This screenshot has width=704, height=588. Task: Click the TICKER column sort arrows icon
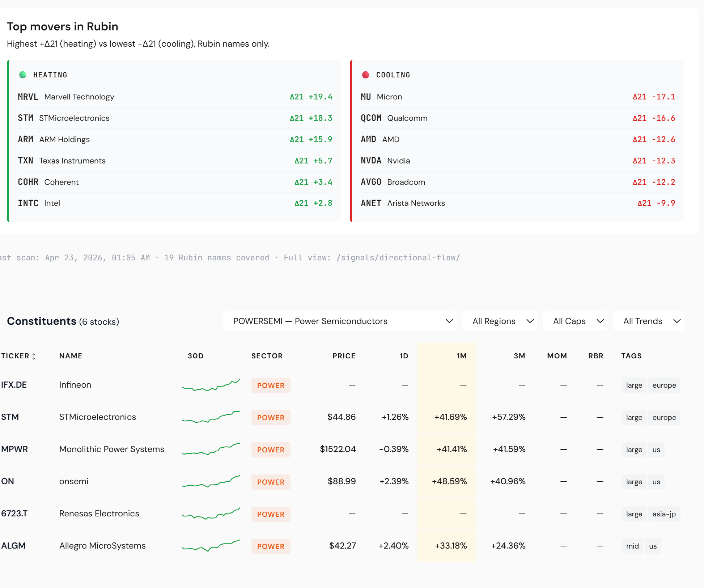point(34,356)
